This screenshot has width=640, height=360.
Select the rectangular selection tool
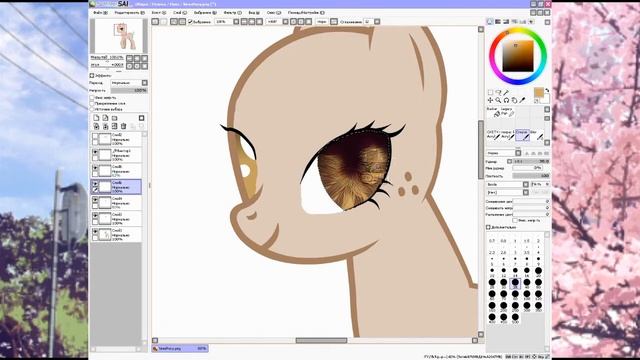coord(491,93)
